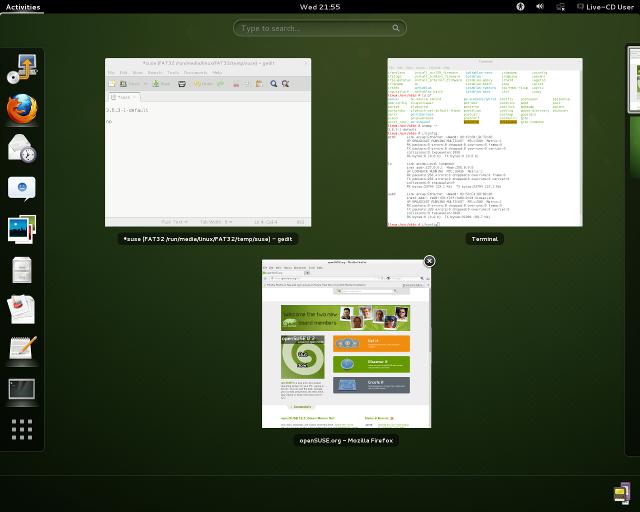The width and height of the screenshot is (640, 512).
Task: Open Firefox from the dash
Action: coord(22,109)
